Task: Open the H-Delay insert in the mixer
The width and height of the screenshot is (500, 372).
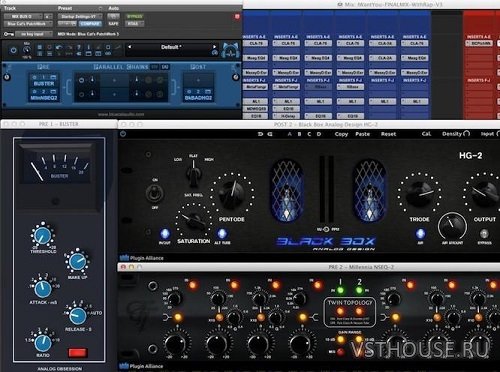Action: coord(286,116)
